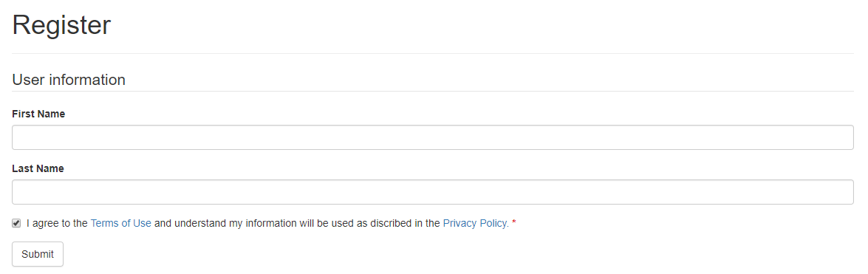Click the 'I agree to the' label text
The width and height of the screenshot is (868, 274).
coord(57,223)
